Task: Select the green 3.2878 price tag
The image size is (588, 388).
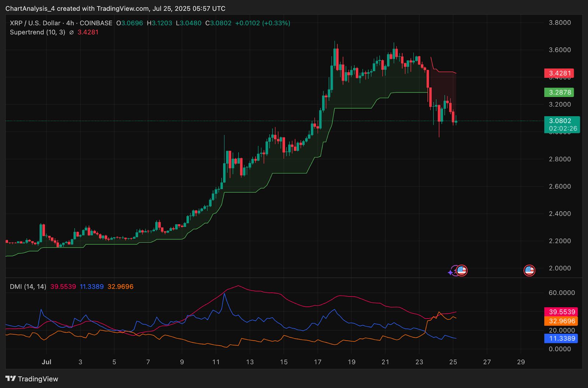Action: pyautogui.click(x=559, y=92)
